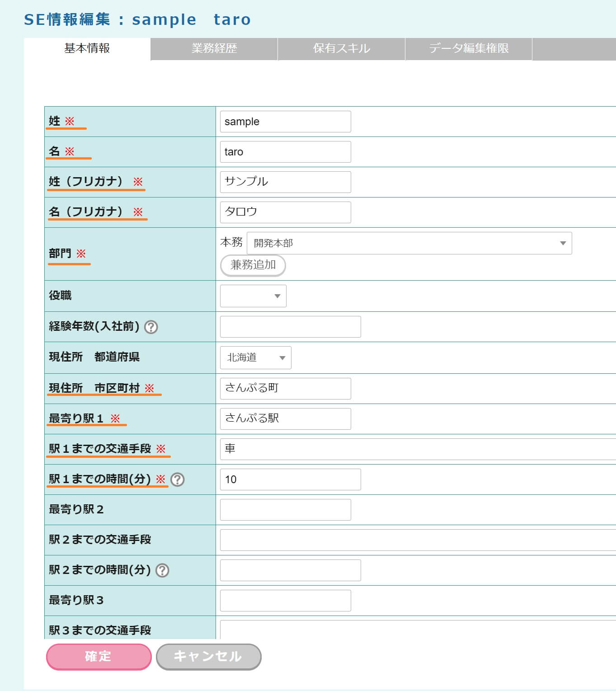Focus the 市区町村 field with さんぷる町

tap(285, 389)
